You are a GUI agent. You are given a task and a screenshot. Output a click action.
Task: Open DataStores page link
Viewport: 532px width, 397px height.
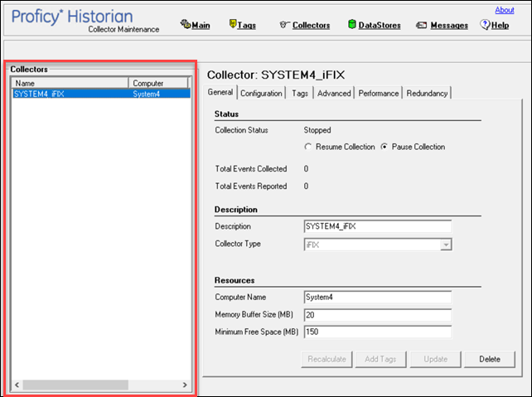[380, 26]
